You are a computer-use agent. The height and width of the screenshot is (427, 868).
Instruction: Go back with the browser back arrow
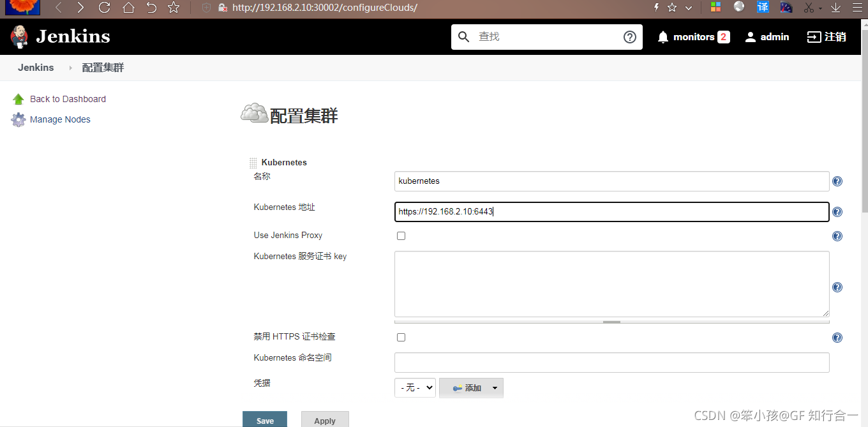(59, 8)
